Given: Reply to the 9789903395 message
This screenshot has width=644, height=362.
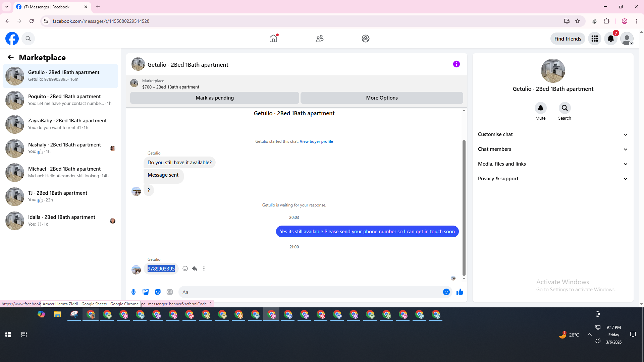Looking at the screenshot, I should click(x=195, y=268).
